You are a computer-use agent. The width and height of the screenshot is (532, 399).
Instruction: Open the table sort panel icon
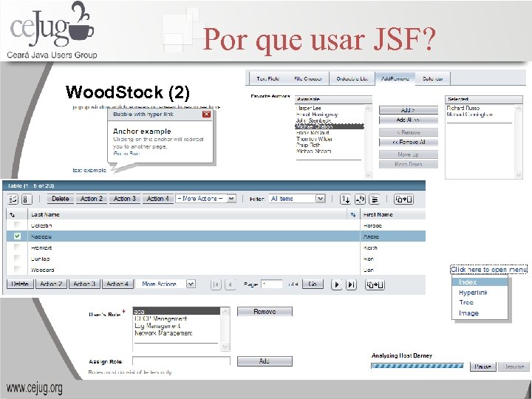[345, 199]
